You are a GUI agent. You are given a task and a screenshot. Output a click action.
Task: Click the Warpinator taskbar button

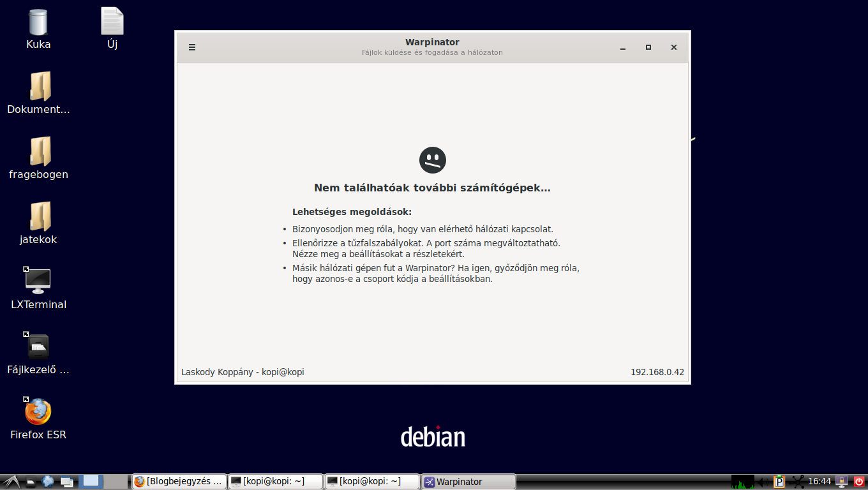[468, 482]
